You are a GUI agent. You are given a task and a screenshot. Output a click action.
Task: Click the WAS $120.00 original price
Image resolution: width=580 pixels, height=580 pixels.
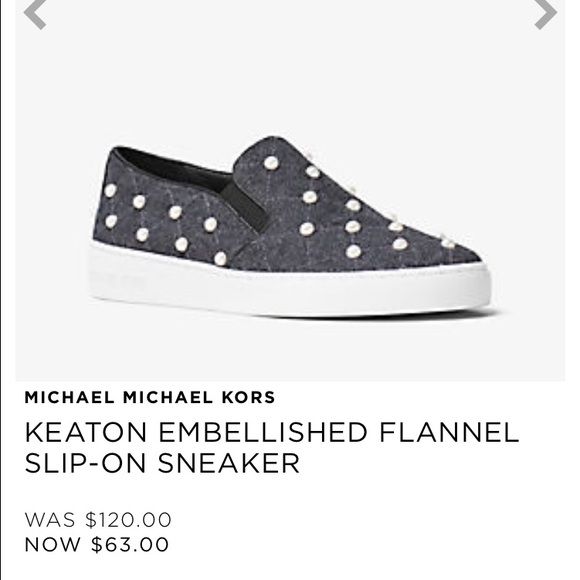pyautogui.click(x=98, y=519)
